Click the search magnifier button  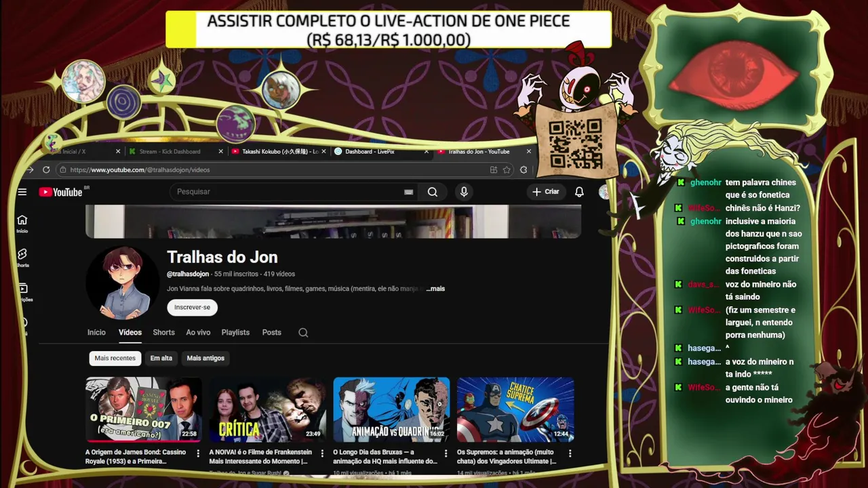(433, 192)
